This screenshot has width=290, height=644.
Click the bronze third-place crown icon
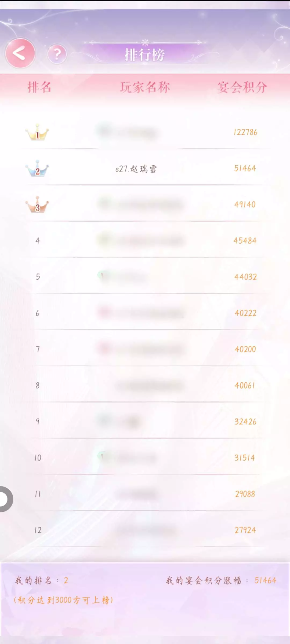(37, 205)
